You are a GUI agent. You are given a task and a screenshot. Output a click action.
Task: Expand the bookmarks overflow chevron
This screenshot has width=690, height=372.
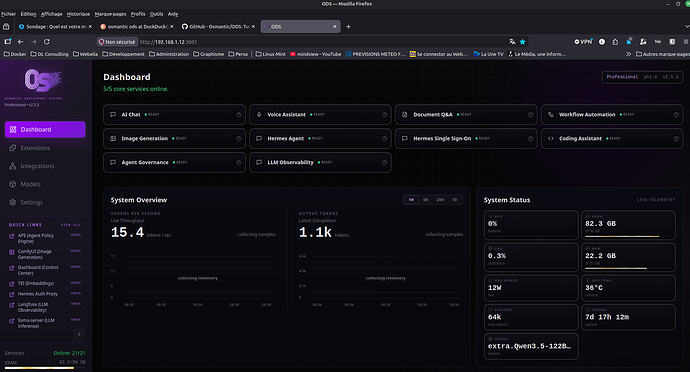[628, 54]
